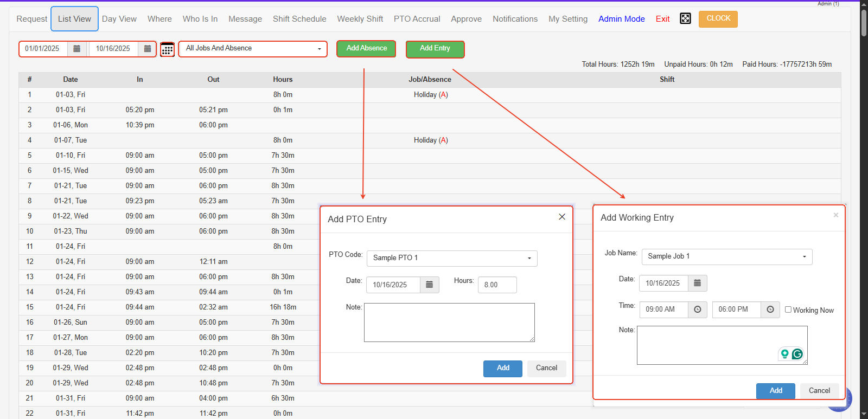The image size is (868, 419).
Task: Click the clock icon for 09:00 AM
Action: [x=697, y=310]
